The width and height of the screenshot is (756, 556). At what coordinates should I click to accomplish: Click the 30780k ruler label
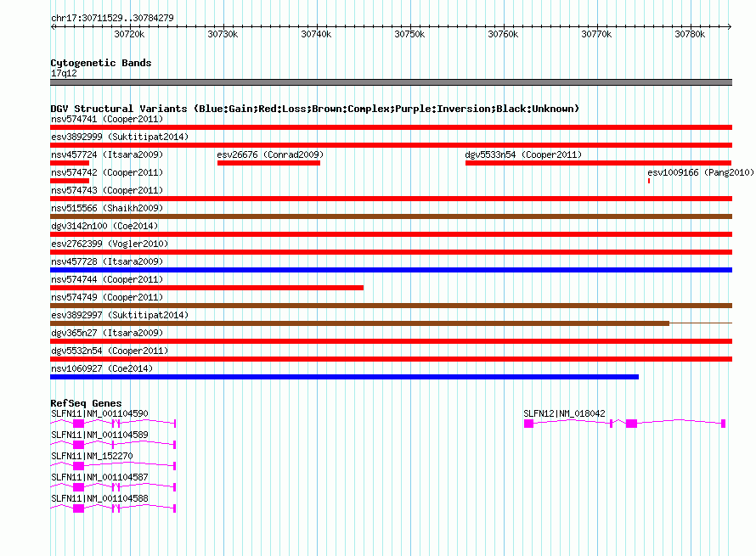(x=690, y=34)
